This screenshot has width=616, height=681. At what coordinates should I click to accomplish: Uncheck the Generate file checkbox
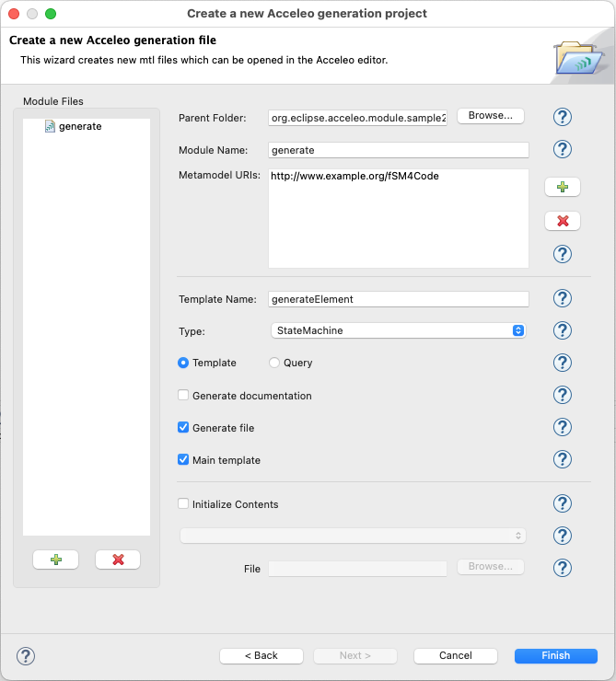coord(183,427)
